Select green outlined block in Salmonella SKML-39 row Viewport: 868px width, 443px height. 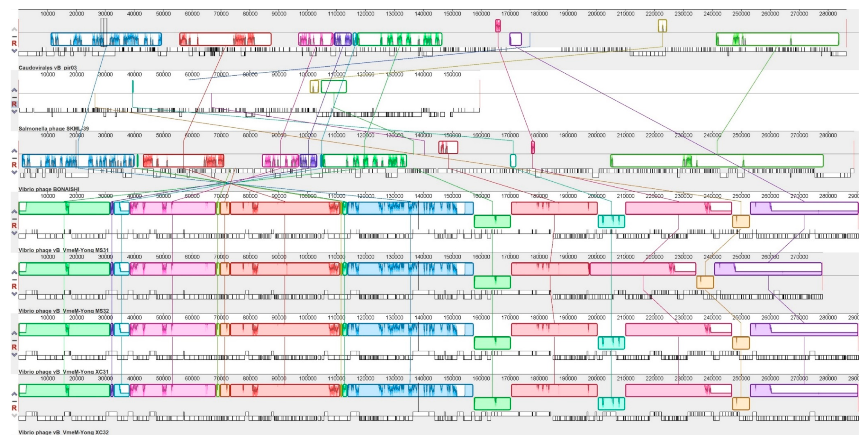point(334,87)
